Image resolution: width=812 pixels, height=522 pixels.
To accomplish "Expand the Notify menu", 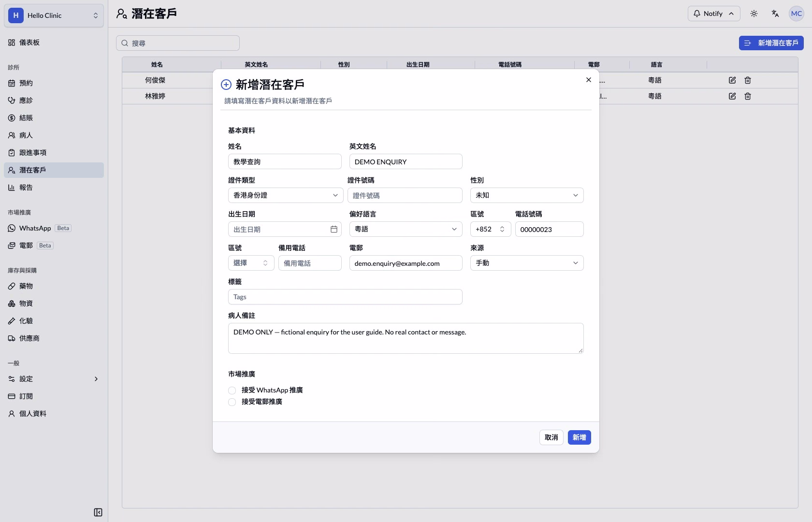I will 714,14.
